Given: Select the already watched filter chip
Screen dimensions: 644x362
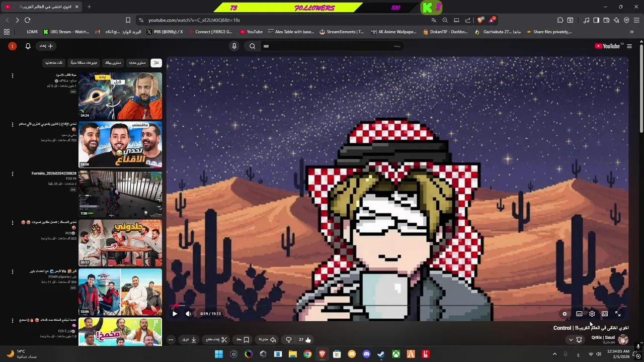Looking at the screenshot, I should coord(54,63).
